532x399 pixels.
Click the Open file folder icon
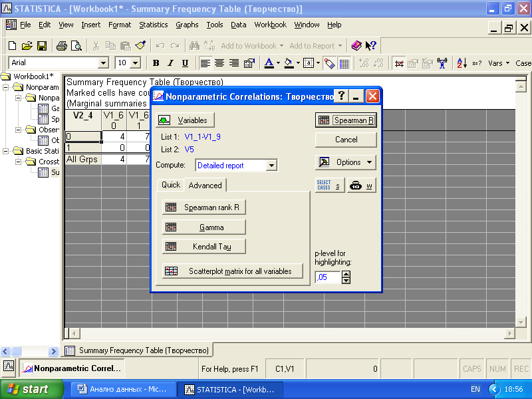[x=27, y=46]
